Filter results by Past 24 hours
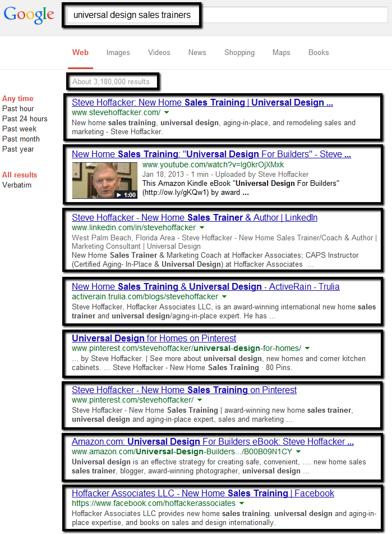This screenshot has width=392, height=534. coord(25,119)
